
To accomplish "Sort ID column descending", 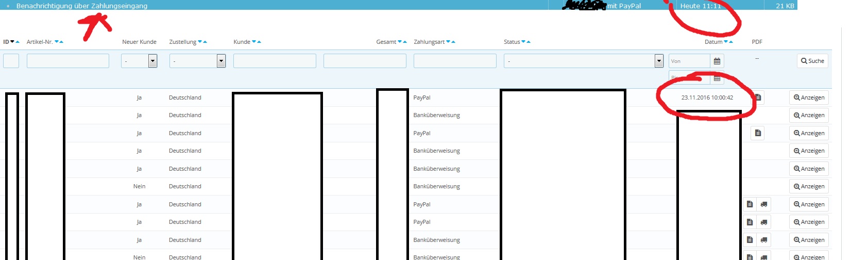I will tap(12, 42).
